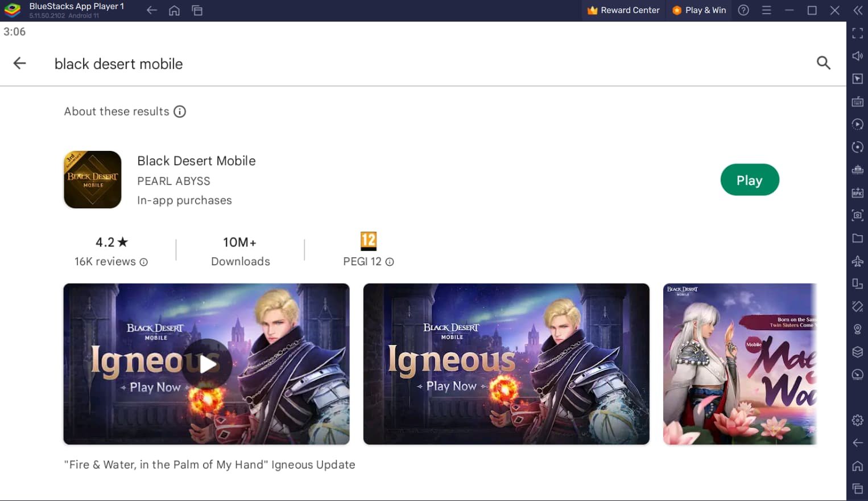Toggle airplane mode in the sidebar

click(857, 261)
